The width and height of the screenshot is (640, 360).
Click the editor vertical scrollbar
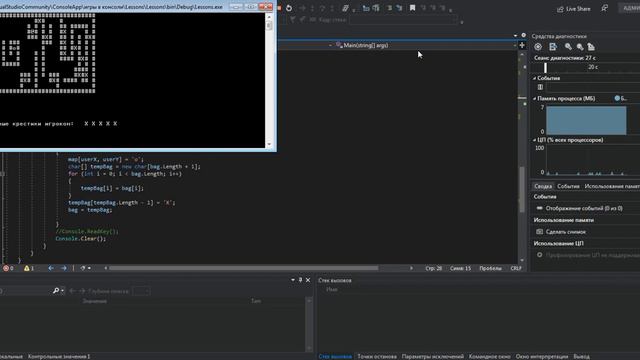pos(522,189)
